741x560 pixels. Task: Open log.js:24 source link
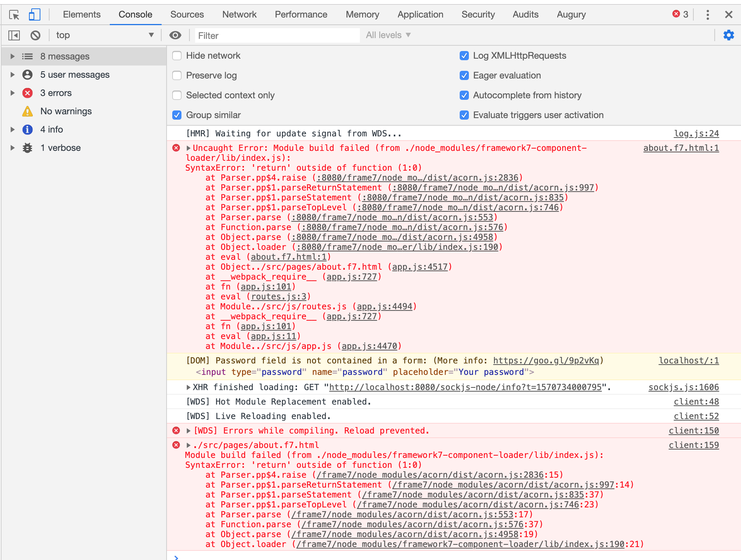click(x=696, y=133)
